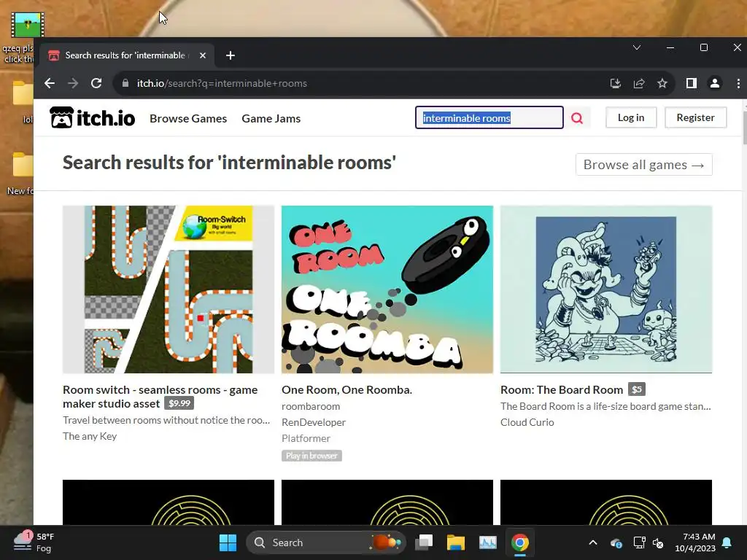Click the Play in browser tag
Viewport: 747px width, 560px height.
click(311, 456)
